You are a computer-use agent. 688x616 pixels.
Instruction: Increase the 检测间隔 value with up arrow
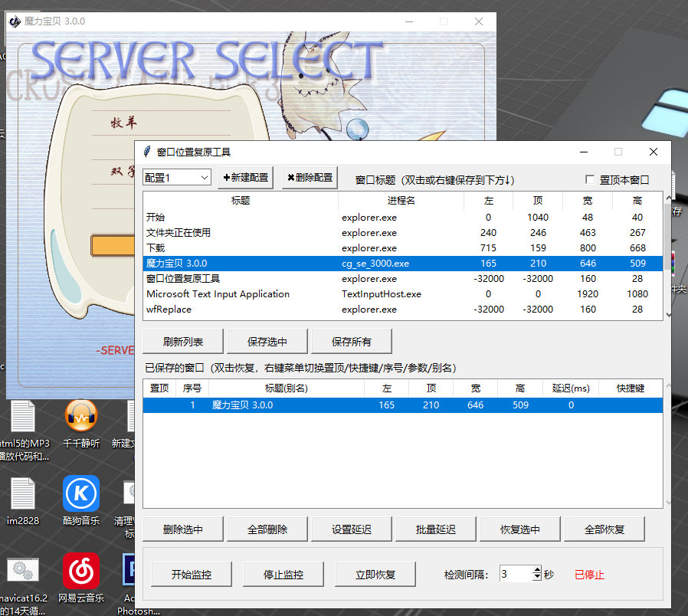pyautogui.click(x=537, y=569)
